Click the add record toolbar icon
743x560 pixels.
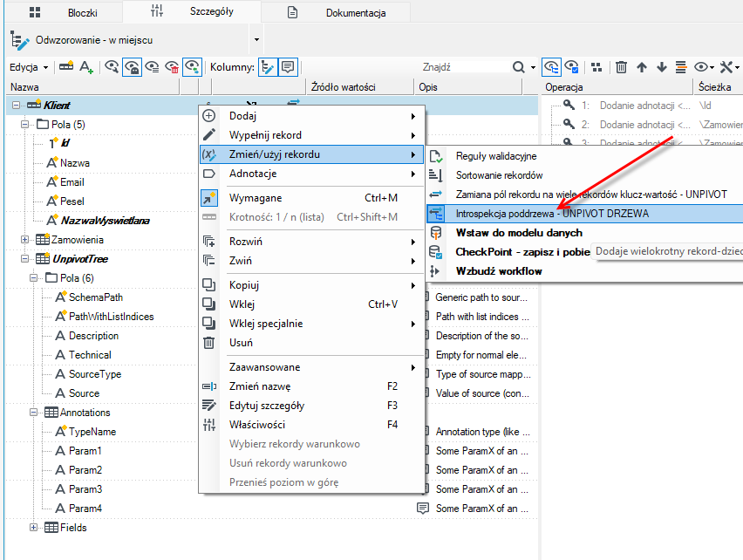(66, 67)
